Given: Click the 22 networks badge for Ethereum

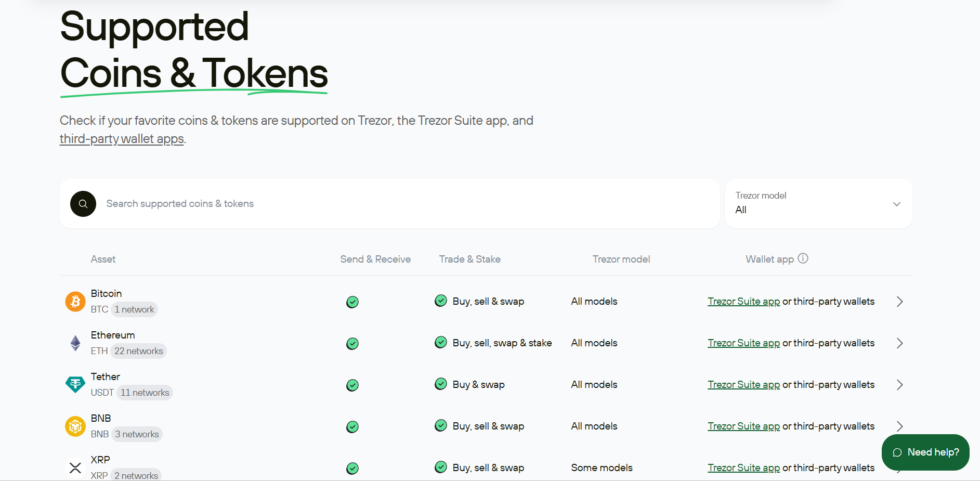Looking at the screenshot, I should click(x=138, y=350).
